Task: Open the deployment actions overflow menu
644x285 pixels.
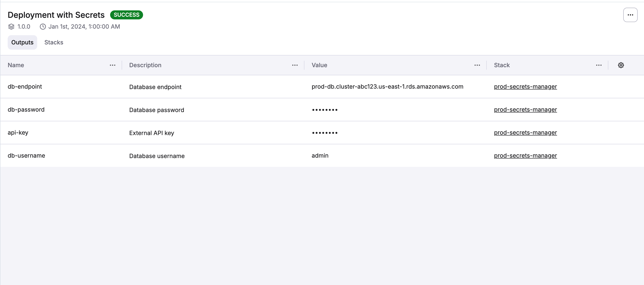Action: [630, 15]
